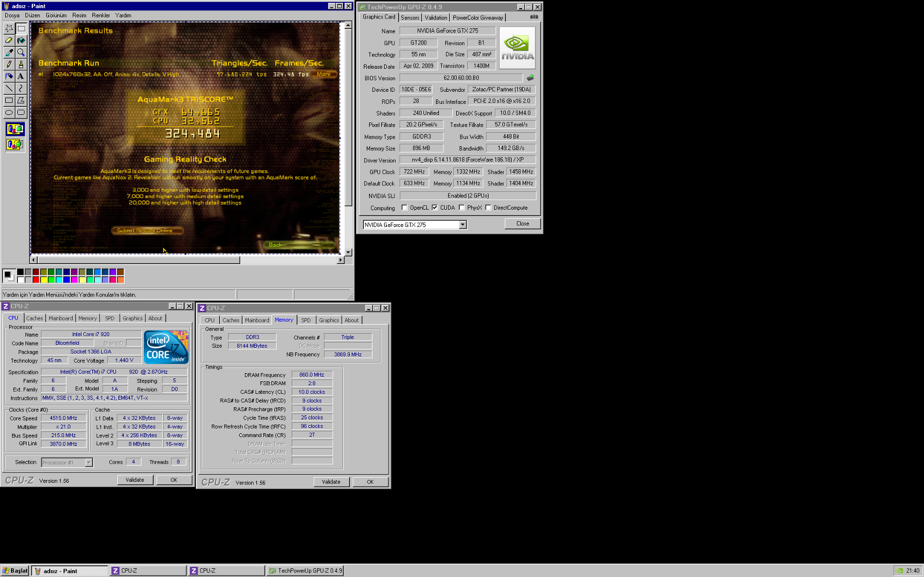
Task: Click the BIOS save icon in GPU-Z
Action: tap(530, 77)
